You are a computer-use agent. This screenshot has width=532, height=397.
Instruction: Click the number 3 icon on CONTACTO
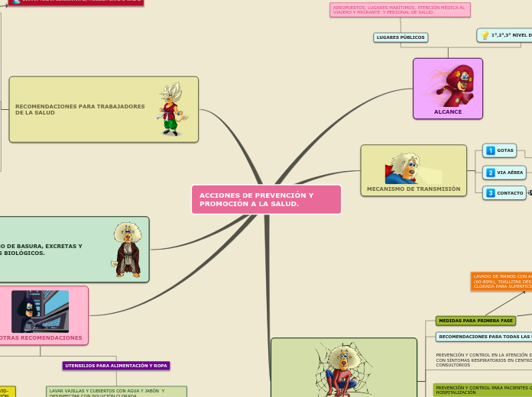click(x=491, y=193)
